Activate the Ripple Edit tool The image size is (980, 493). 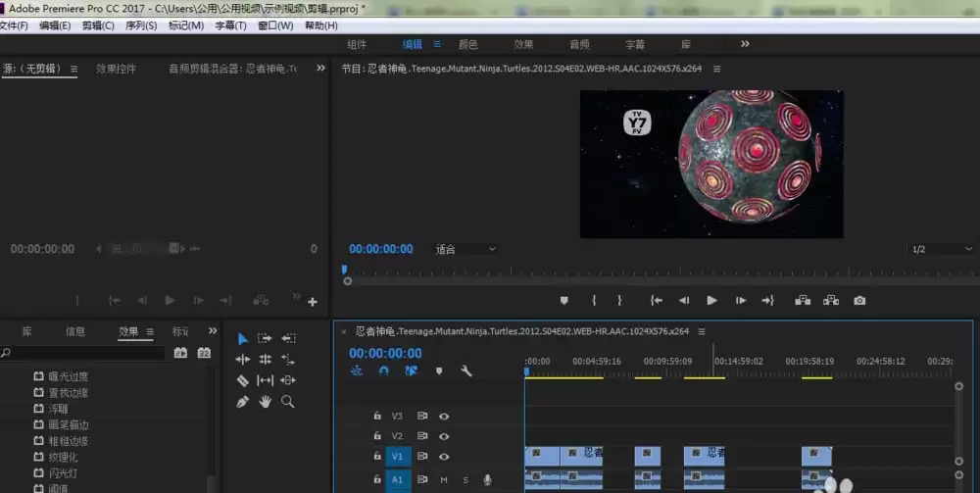242,360
